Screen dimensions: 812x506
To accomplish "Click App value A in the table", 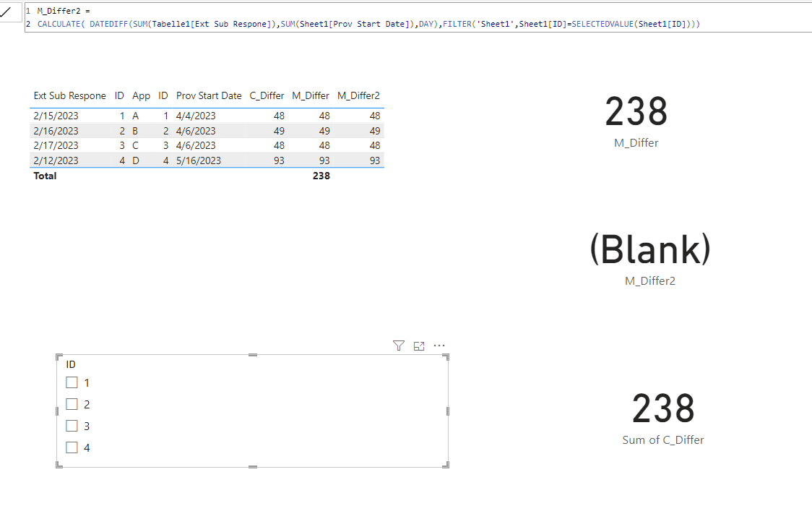I will tap(135, 116).
